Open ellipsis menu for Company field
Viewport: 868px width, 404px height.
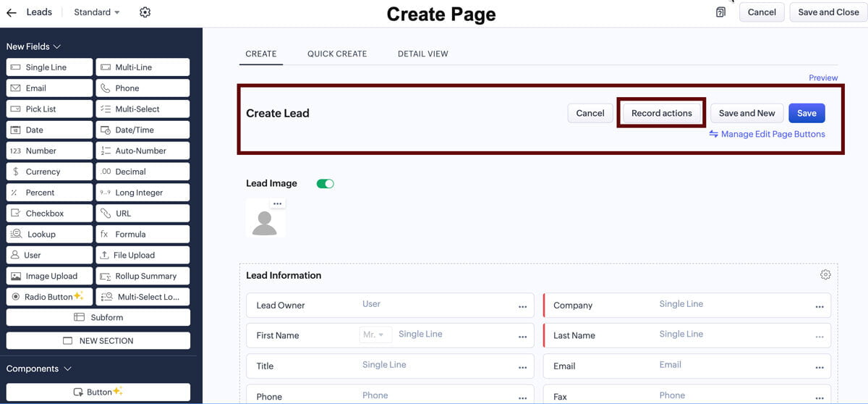coord(820,306)
